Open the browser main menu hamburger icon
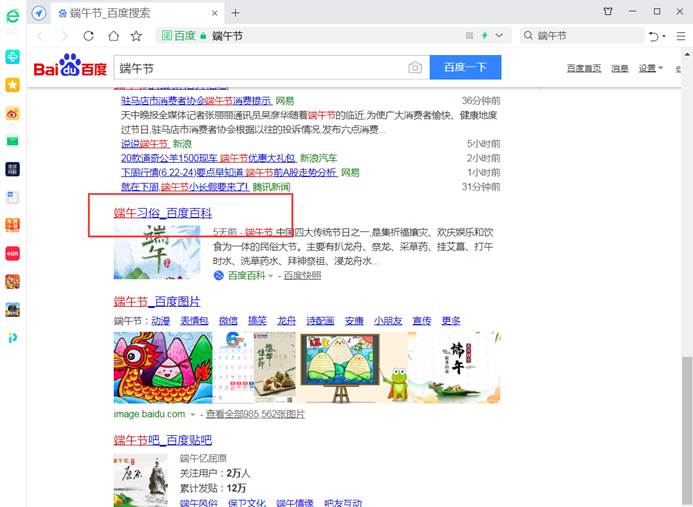The image size is (693, 507). click(x=682, y=36)
